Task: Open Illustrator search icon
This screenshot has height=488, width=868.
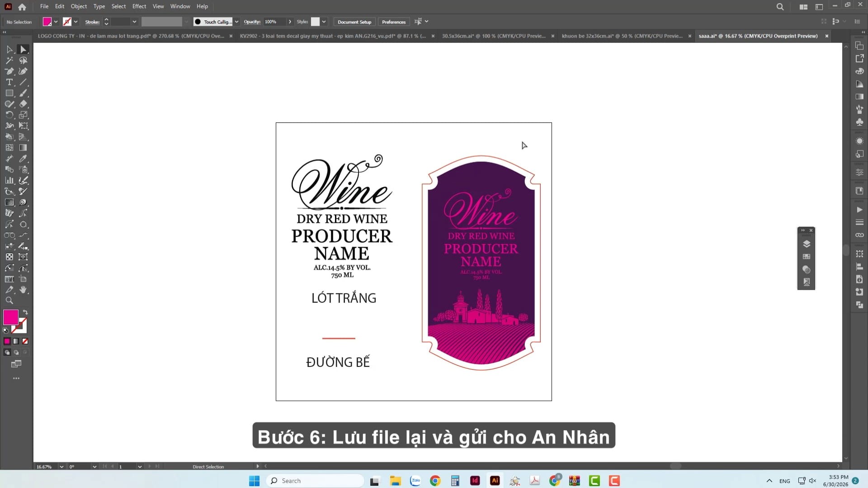Action: (x=780, y=7)
